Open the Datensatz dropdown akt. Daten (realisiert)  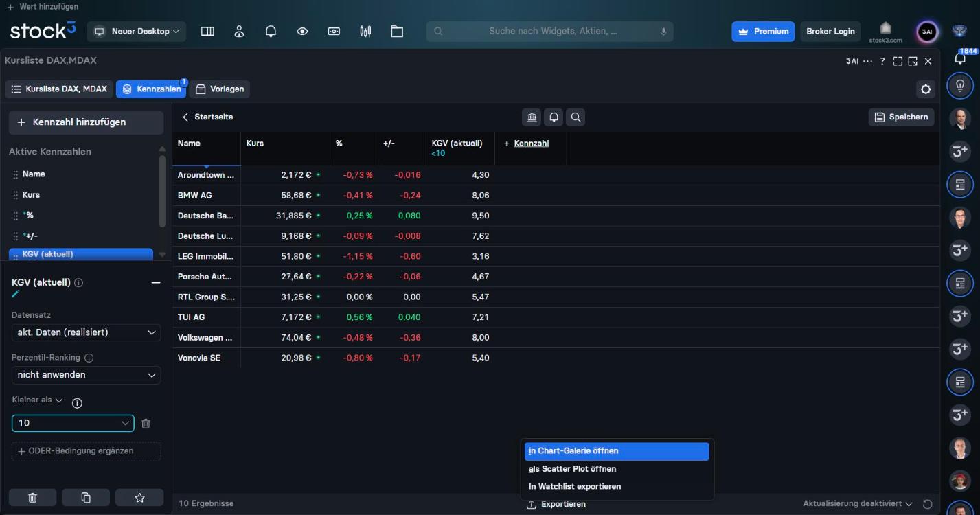tap(87, 332)
